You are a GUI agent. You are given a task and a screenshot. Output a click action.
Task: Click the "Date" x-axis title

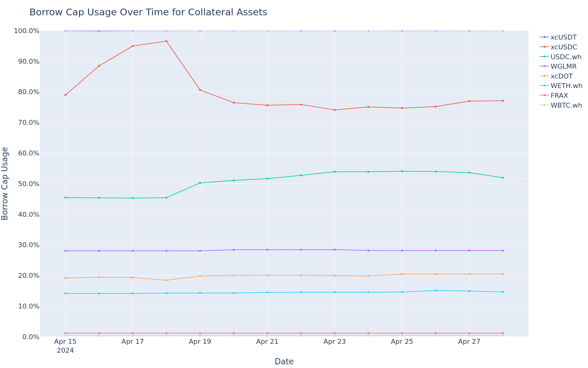tap(284, 362)
